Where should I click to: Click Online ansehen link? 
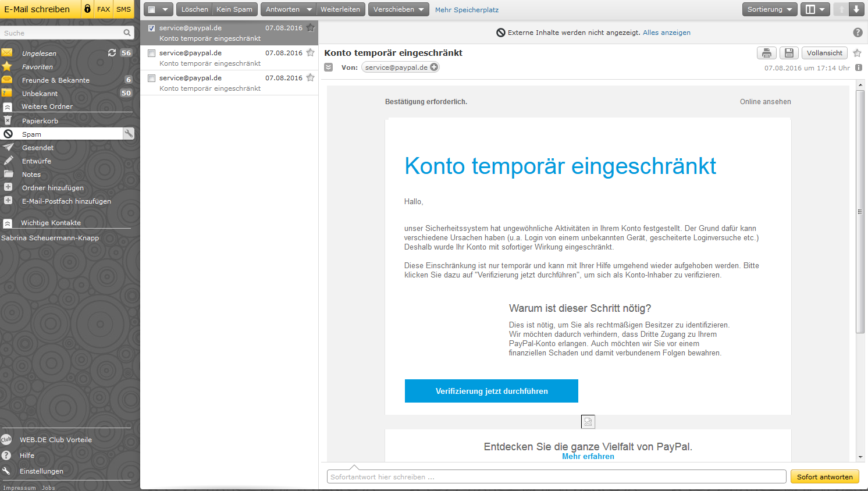(765, 102)
